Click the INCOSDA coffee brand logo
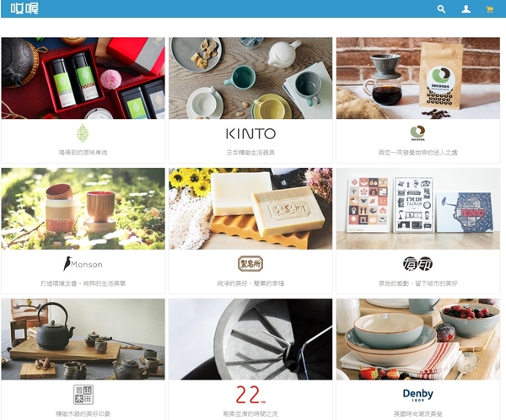Screen dimensions: 506x420 click(418, 133)
